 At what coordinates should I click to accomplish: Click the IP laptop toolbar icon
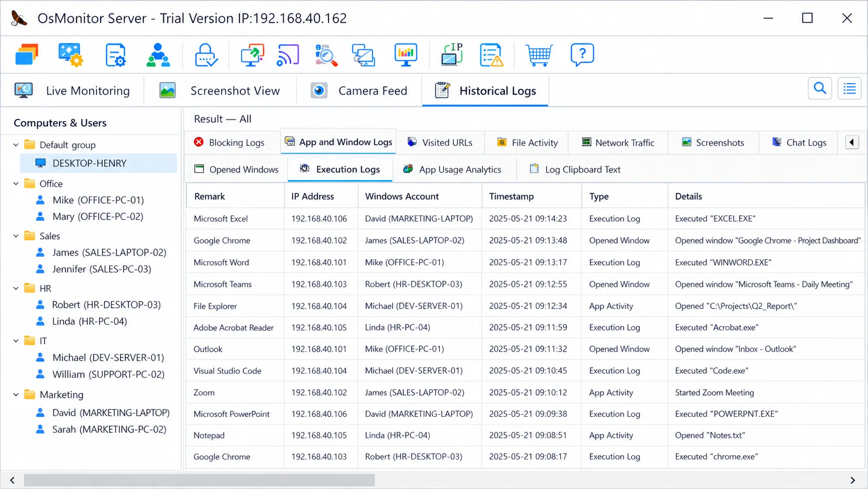(452, 55)
